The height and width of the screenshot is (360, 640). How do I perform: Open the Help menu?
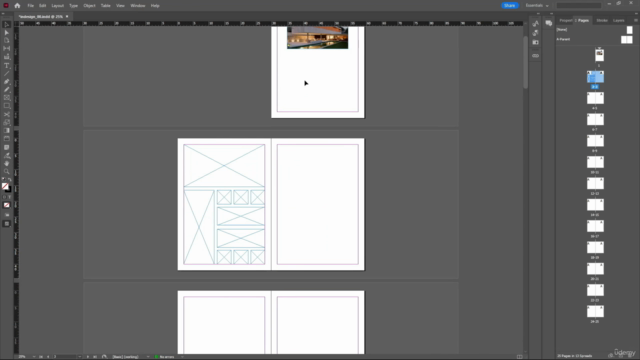click(x=155, y=6)
